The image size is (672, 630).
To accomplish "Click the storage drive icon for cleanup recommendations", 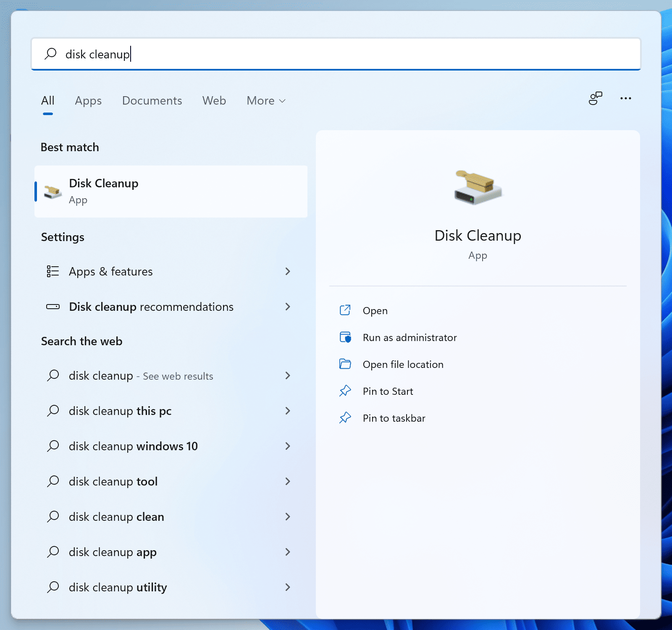I will click(x=53, y=307).
